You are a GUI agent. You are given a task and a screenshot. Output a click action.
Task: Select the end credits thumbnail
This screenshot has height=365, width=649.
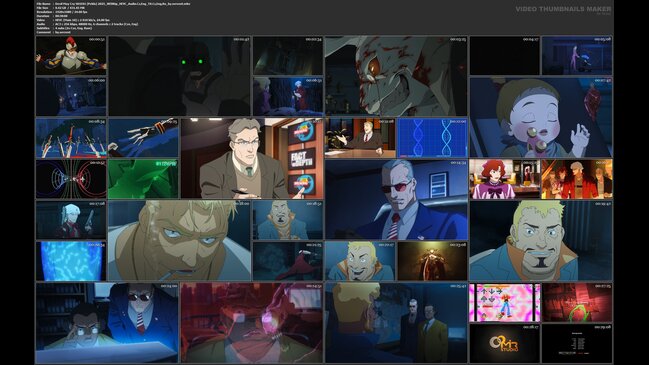point(577,343)
